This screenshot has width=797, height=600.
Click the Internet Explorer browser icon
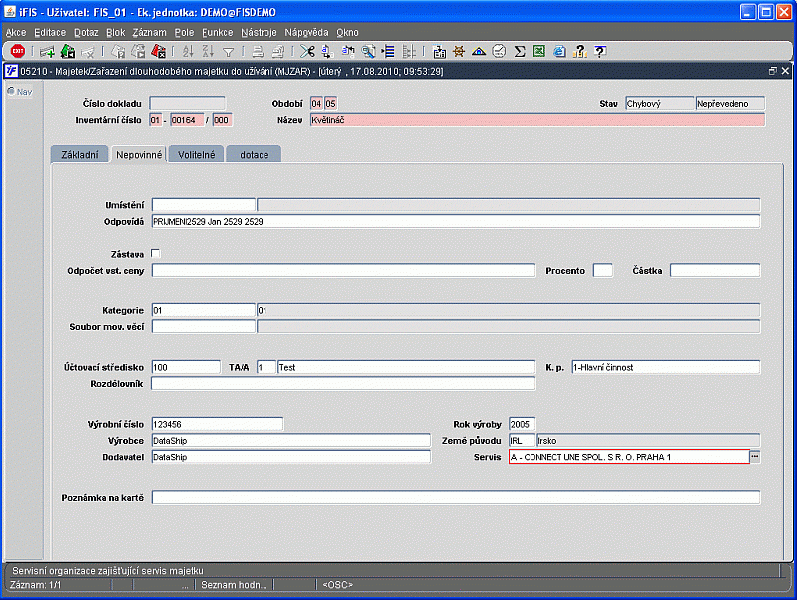(559, 51)
